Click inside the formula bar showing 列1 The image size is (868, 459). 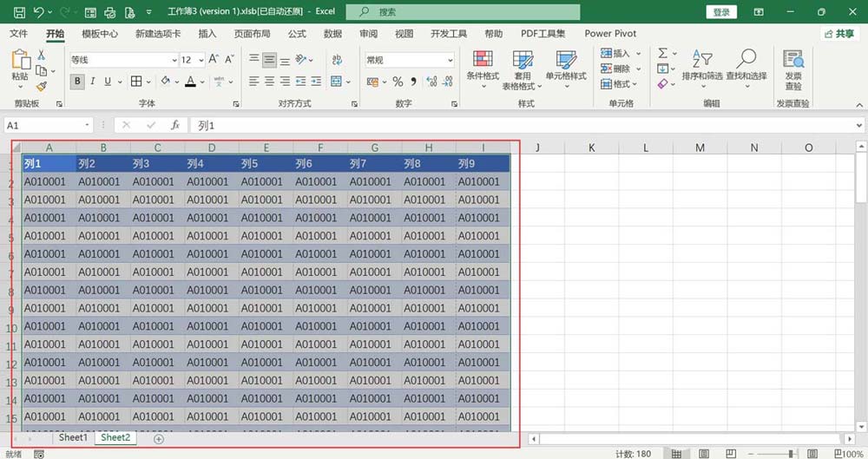[521, 125]
